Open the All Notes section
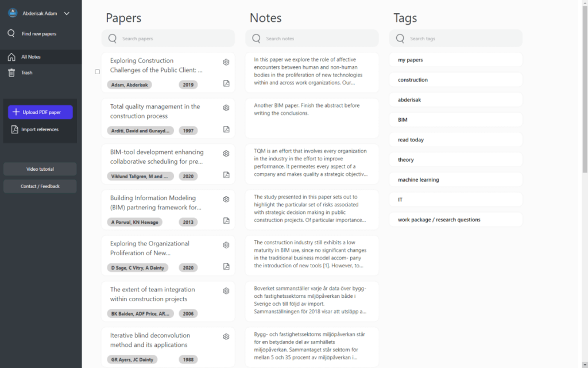 pos(41,57)
